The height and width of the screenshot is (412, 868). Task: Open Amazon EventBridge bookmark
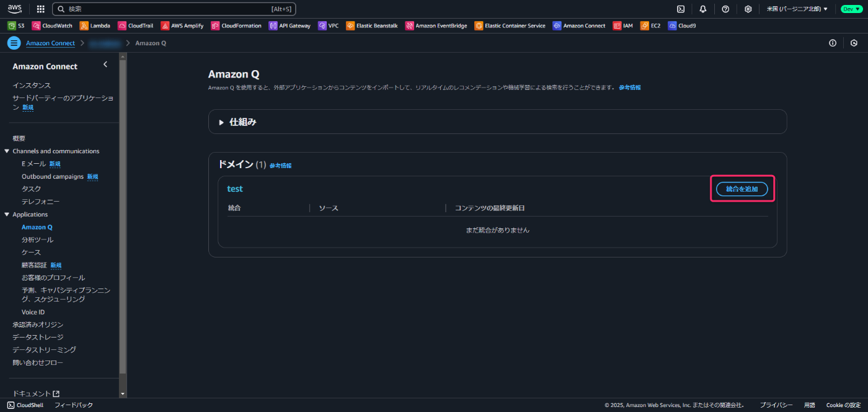pyautogui.click(x=436, y=26)
